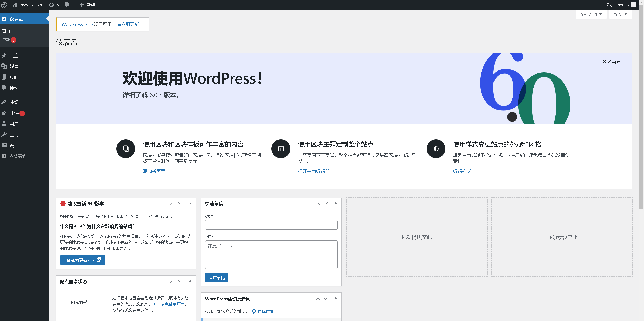Screen dimensions: 644x321
Task: Click the 标题 title input field
Action: tap(271, 225)
